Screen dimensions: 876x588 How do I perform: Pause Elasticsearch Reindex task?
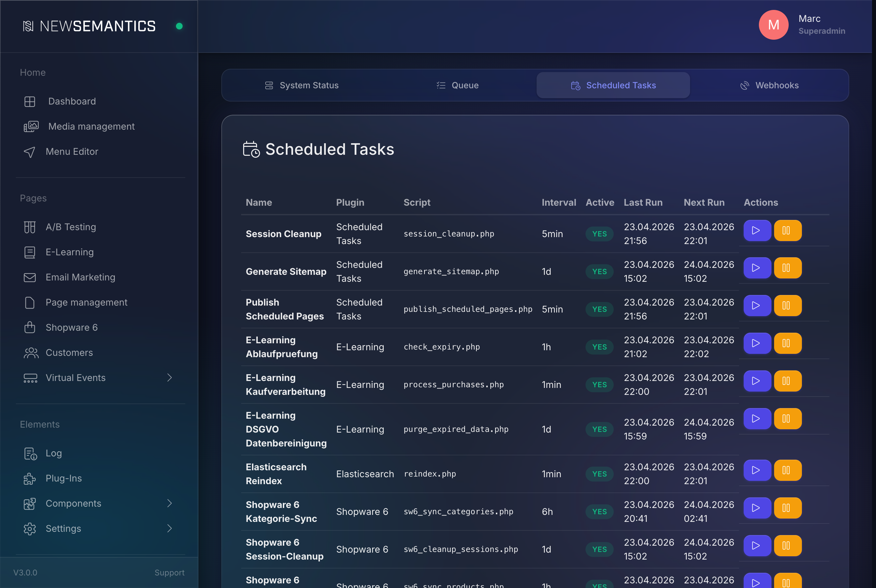coord(787,470)
